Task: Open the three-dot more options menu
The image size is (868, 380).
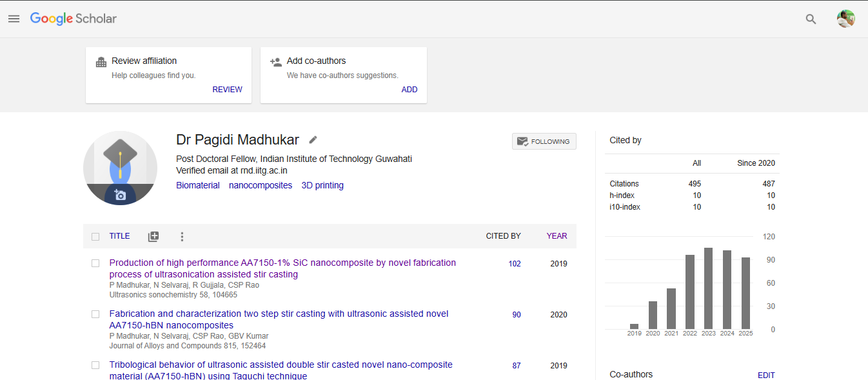Action: pyautogui.click(x=182, y=237)
